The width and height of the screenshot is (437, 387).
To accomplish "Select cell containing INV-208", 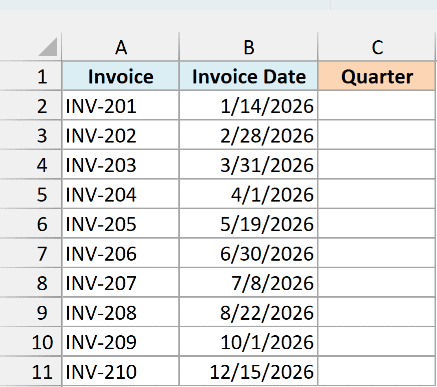I will click(121, 312).
